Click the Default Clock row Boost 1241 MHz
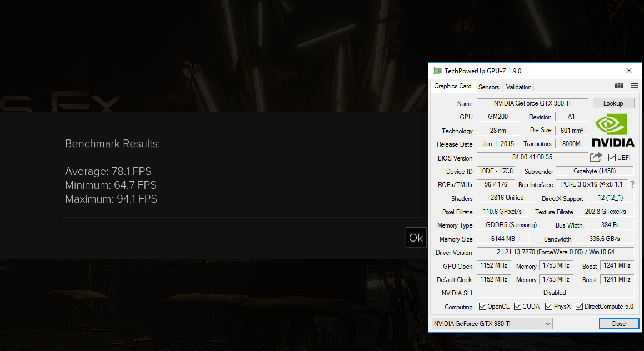Screen dimensions: 644x351 [x=617, y=279]
